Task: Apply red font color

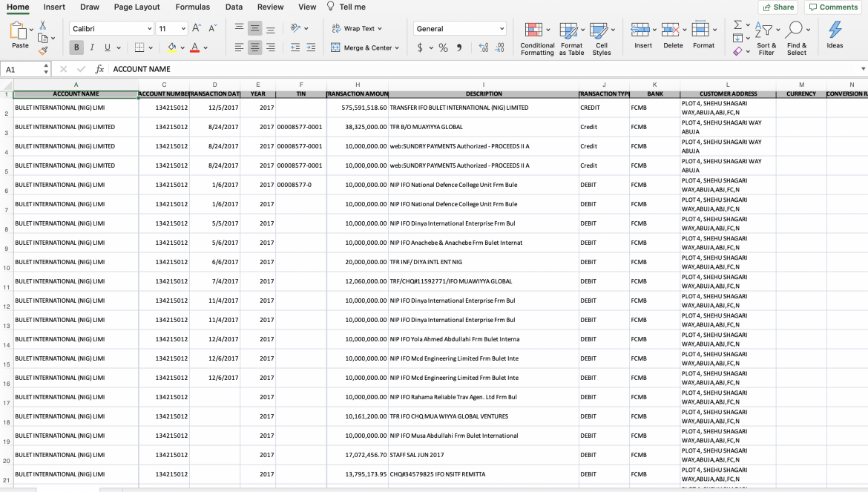Action: coord(194,47)
